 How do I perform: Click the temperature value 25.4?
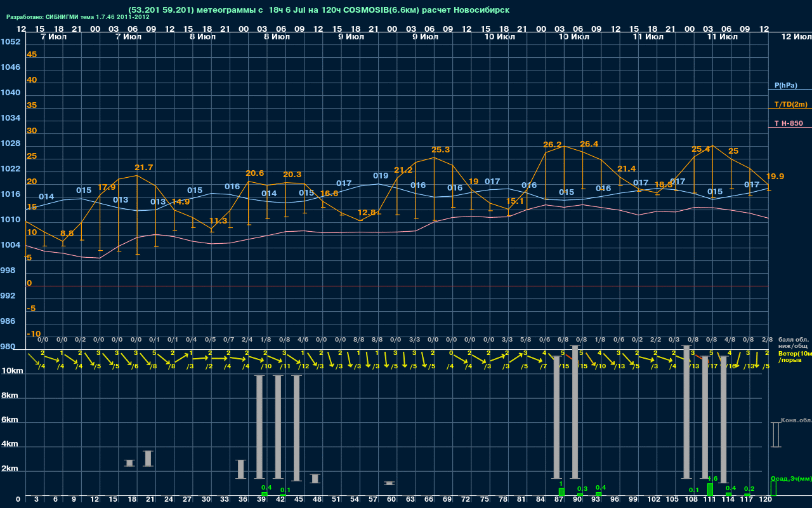701,150
